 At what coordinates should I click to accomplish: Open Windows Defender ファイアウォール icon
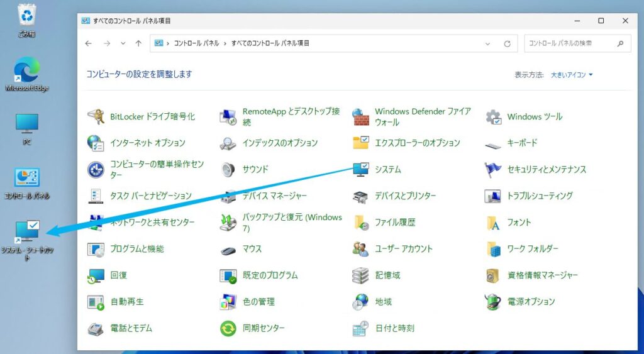[361, 116]
